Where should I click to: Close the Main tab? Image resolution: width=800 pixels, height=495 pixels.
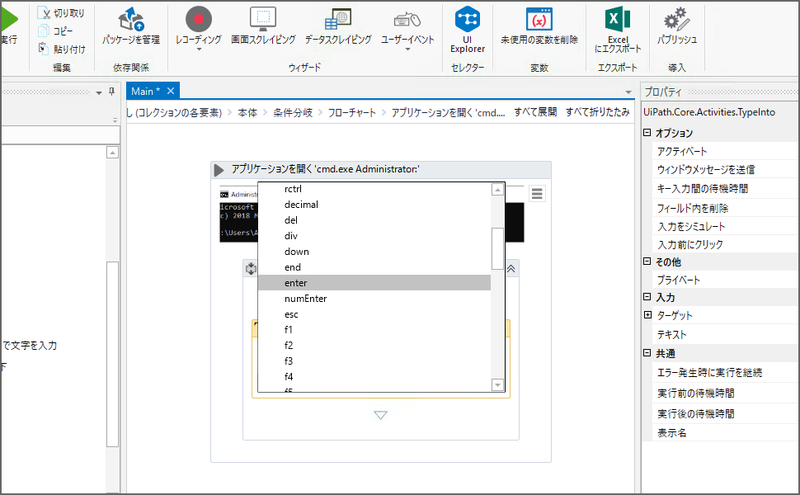tap(171, 91)
